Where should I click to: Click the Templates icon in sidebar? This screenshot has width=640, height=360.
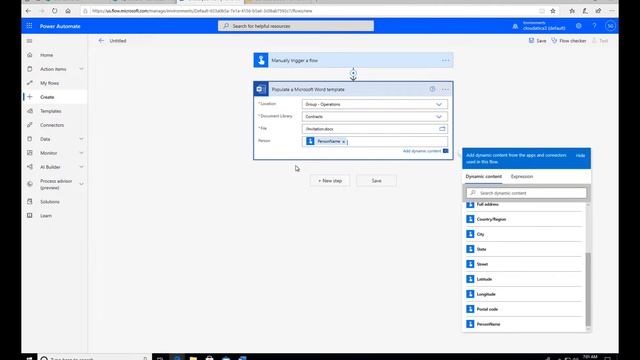pyautogui.click(x=29, y=111)
